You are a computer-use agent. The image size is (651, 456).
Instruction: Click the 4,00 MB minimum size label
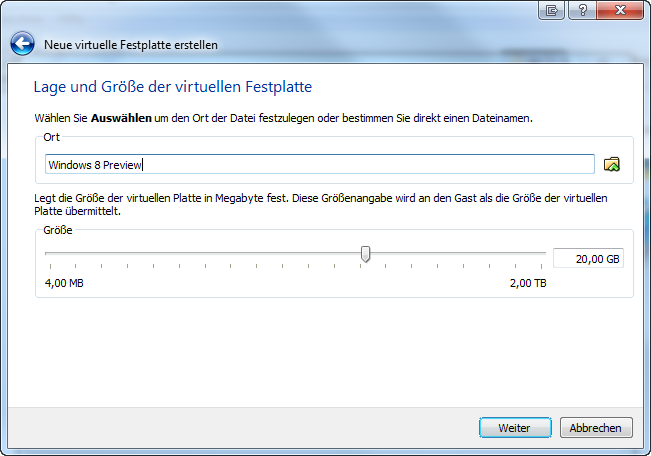(64, 283)
